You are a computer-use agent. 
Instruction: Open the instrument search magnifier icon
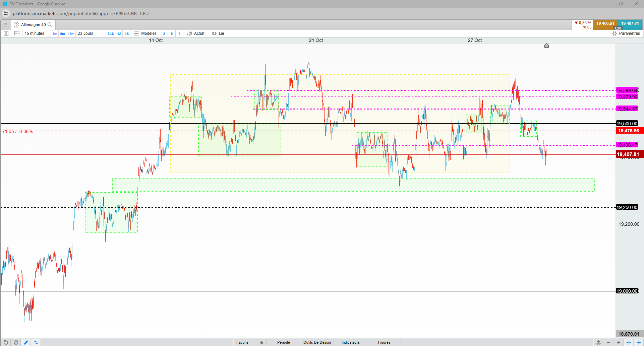click(50, 25)
